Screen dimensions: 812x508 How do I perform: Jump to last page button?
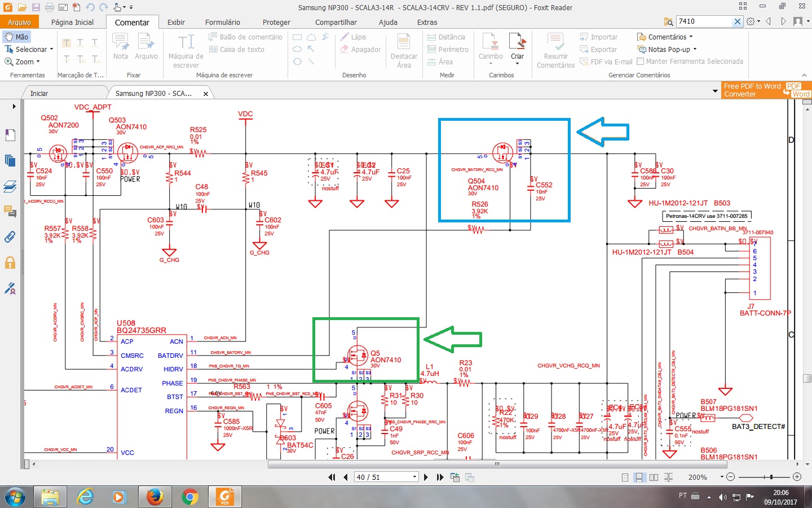coord(440,477)
